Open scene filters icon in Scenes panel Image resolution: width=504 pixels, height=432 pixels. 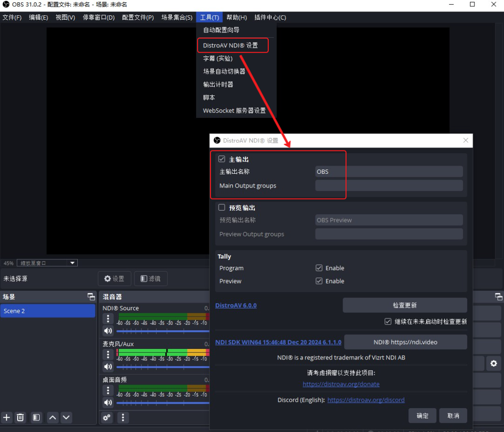(x=36, y=417)
